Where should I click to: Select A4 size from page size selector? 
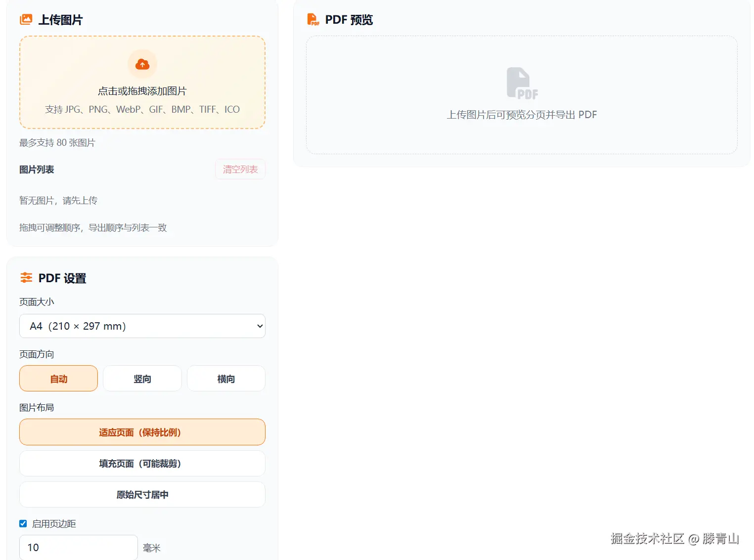point(142,326)
